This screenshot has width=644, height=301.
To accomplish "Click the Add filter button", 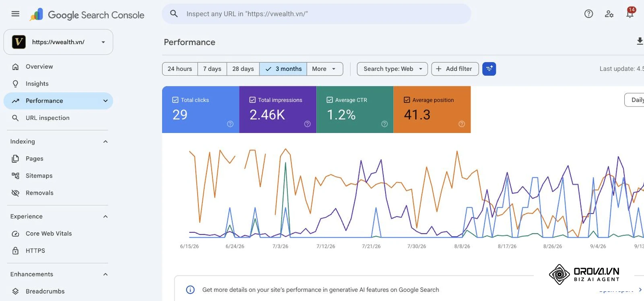I will tap(455, 69).
